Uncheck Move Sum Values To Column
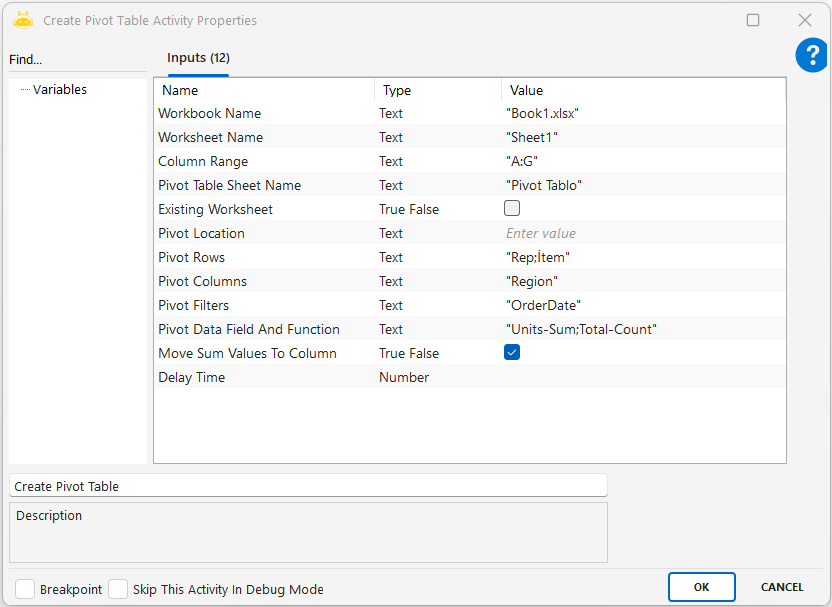The width and height of the screenshot is (832, 607). coord(512,353)
